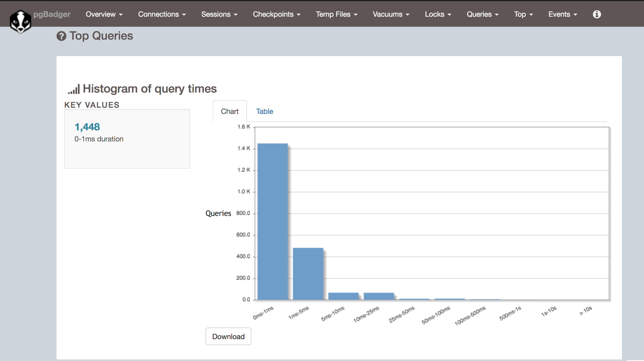The height and width of the screenshot is (361, 644).
Task: Click the 1ms-5ms histogram bar
Action: click(308, 274)
